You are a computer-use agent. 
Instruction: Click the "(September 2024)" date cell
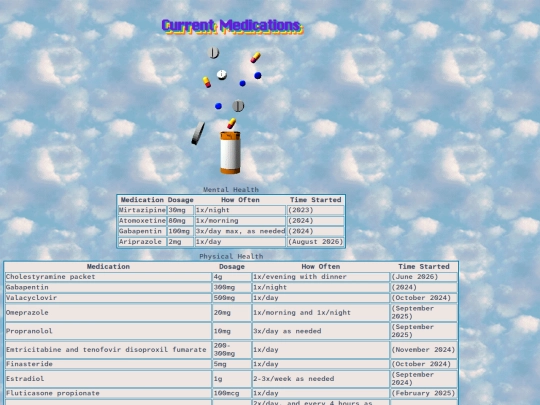click(x=424, y=379)
